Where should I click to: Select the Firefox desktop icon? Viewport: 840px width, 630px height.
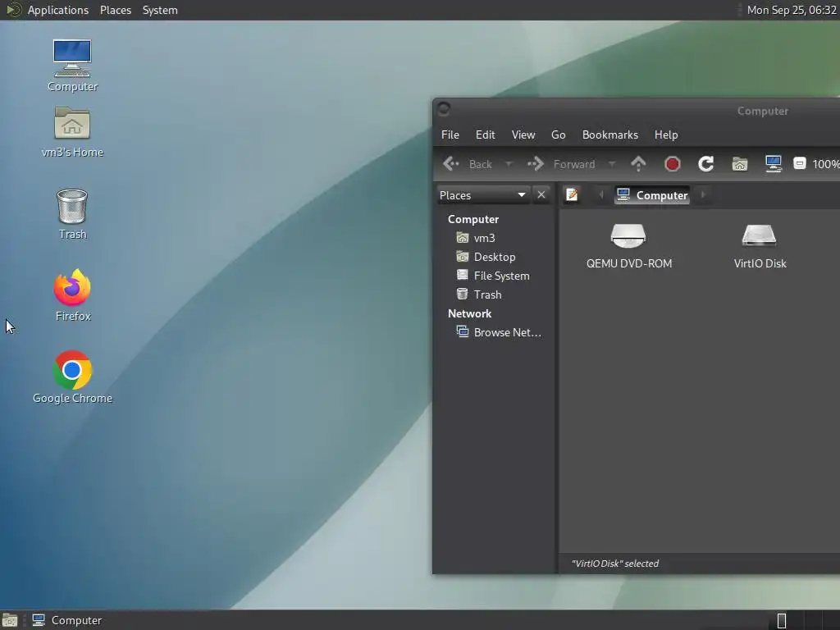pyautogui.click(x=73, y=295)
